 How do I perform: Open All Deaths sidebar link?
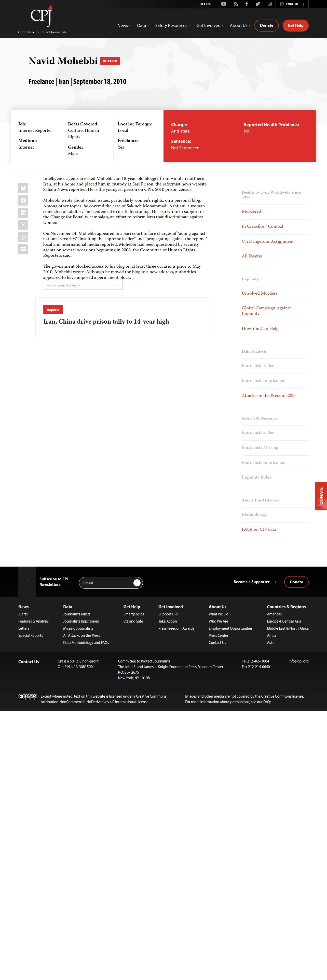[x=252, y=256]
